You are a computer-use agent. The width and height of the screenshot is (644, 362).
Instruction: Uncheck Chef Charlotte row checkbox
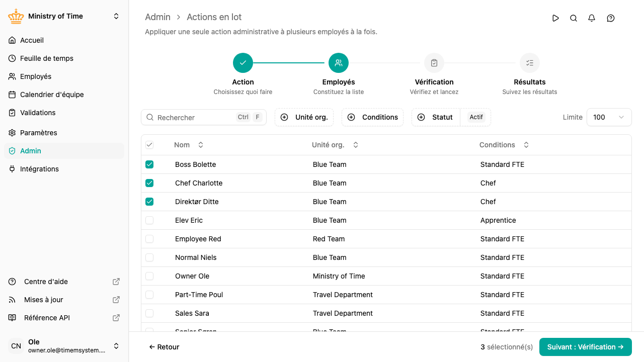pos(149,183)
